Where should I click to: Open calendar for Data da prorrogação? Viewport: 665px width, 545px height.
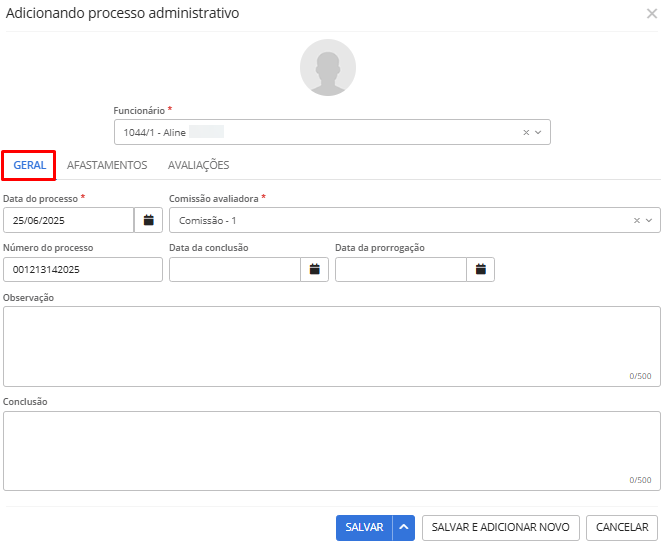(481, 269)
